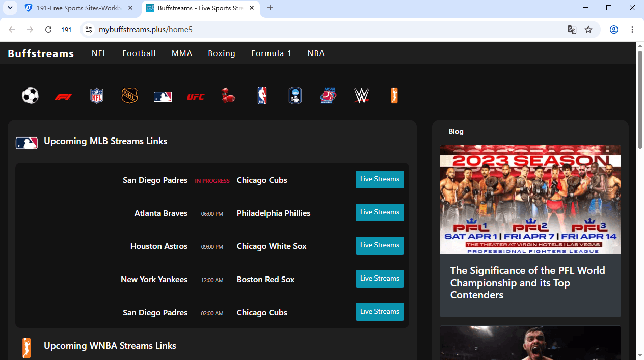Open the NBA logo icon

click(x=262, y=96)
